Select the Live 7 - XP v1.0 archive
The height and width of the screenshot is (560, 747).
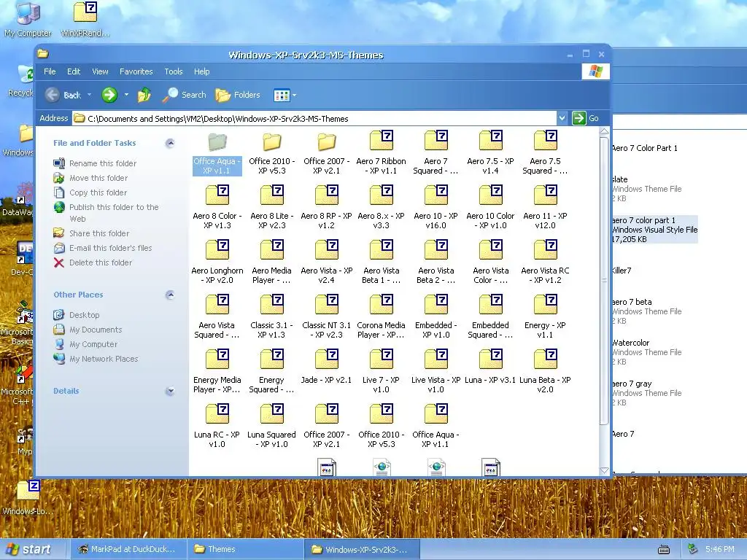pyautogui.click(x=381, y=371)
